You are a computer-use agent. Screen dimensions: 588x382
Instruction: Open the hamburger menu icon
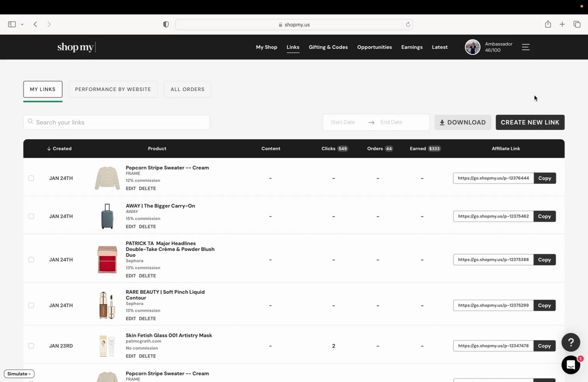click(x=526, y=47)
